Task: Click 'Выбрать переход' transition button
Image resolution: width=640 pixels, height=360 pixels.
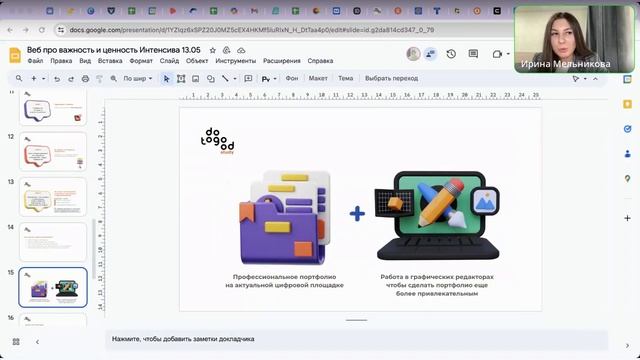Action: pyautogui.click(x=391, y=78)
